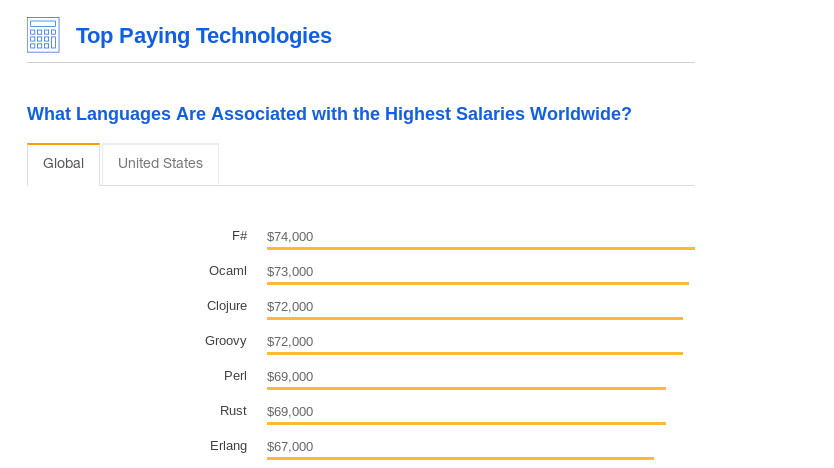Click the Ocaml language label
The height and width of the screenshot is (468, 834).
click(x=228, y=271)
